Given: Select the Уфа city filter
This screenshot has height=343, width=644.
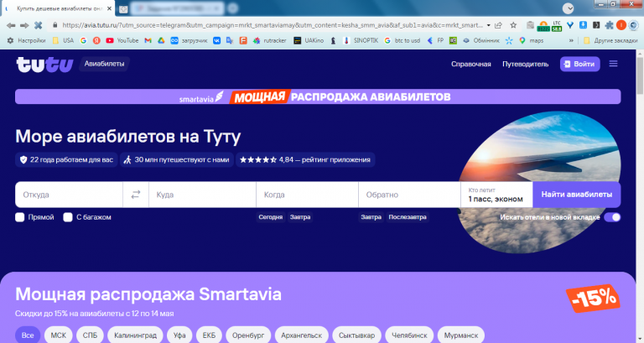Looking at the screenshot, I should 179,335.
